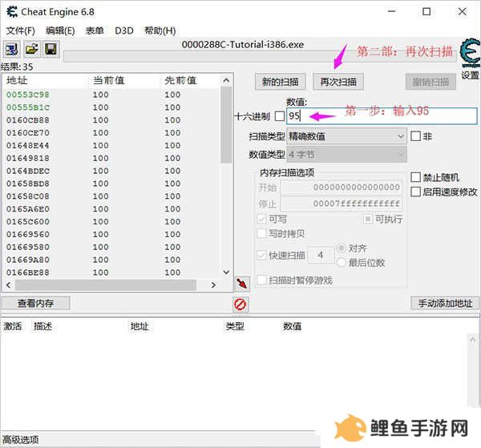The image size is (481, 448).
Task: Select address 01669560 in results
Action: (x=111, y=234)
